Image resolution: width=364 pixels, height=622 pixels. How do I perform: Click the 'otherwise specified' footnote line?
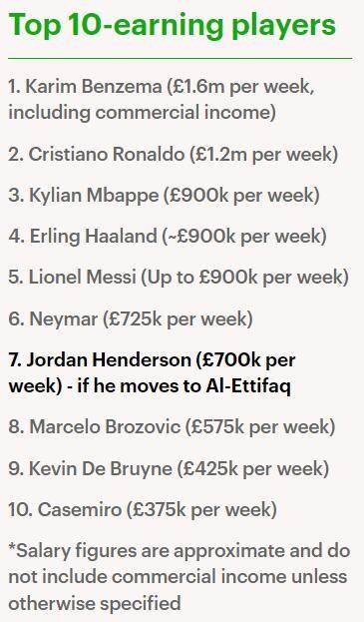coord(95,603)
